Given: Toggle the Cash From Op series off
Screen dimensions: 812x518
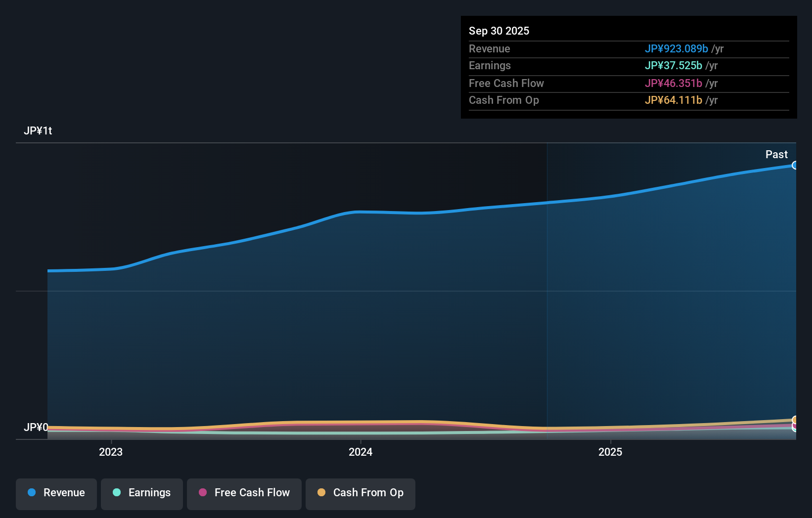Looking at the screenshot, I should click(360, 493).
